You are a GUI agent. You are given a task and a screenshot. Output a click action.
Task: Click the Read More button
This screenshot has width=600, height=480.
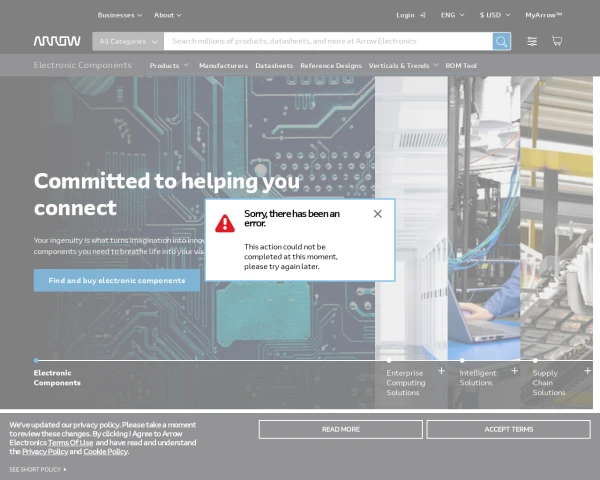pos(340,429)
